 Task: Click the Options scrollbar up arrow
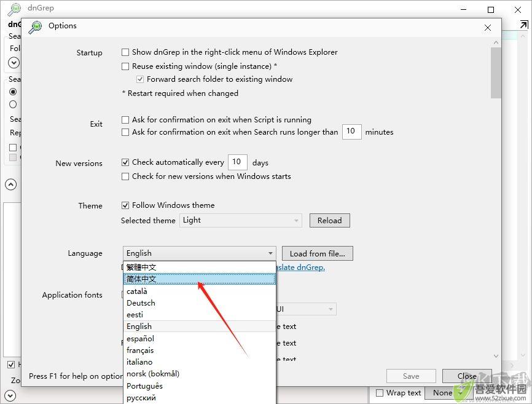[496, 42]
